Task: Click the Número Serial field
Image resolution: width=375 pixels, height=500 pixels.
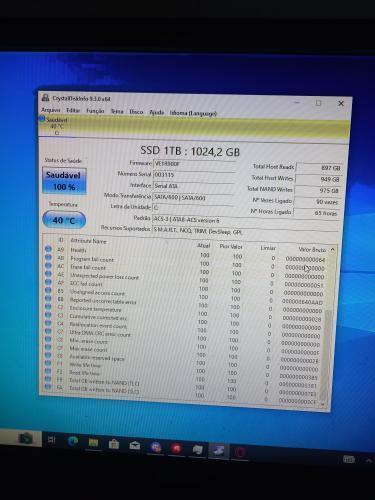Action: tap(194, 175)
